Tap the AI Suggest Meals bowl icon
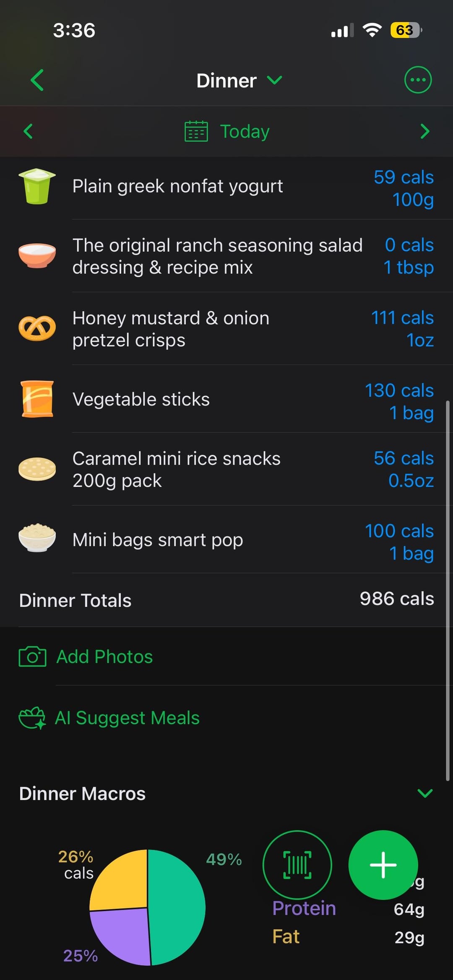This screenshot has height=980, width=453. point(32,718)
